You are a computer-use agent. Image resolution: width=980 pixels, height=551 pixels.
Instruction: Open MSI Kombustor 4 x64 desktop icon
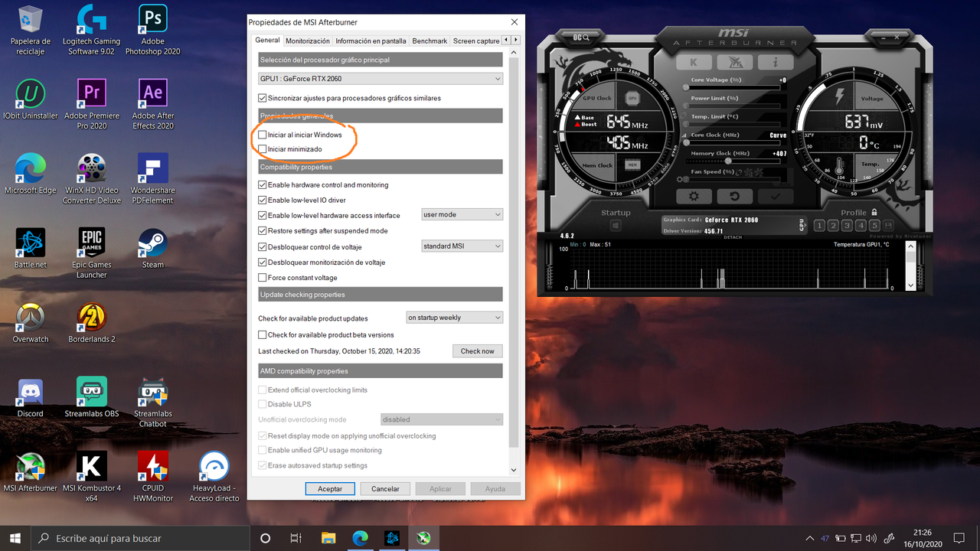coord(92,477)
